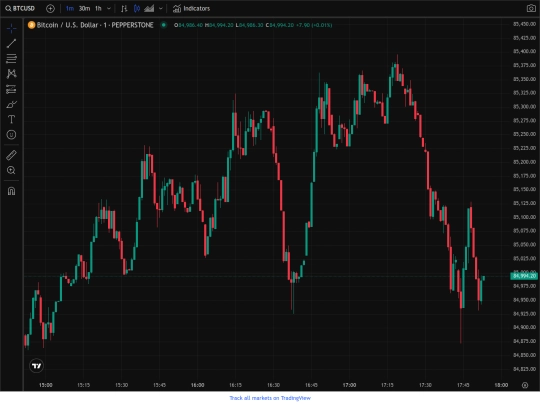Viewport: 540px width, 405px height.
Task: Click the green market status dot
Action: click(164, 25)
